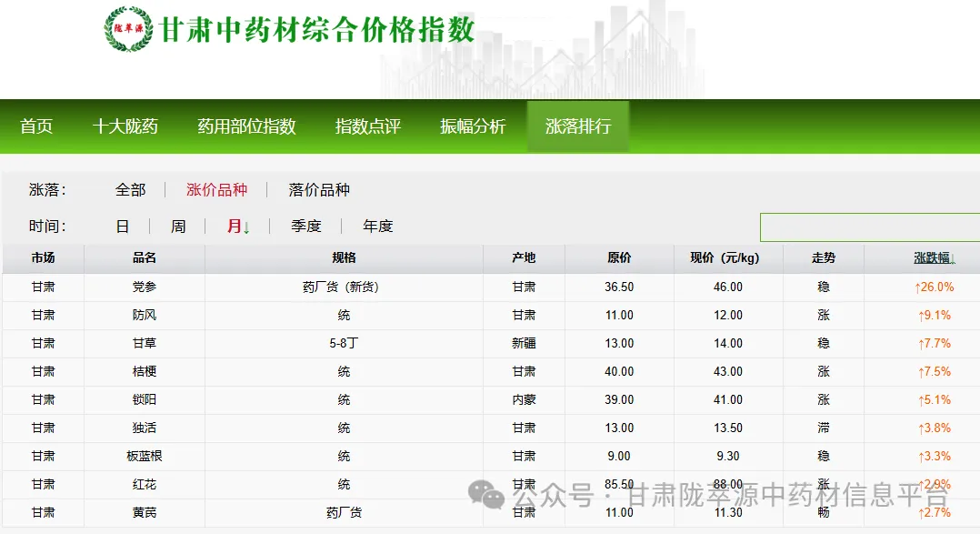Select 锁阳 in the name column
This screenshot has width=980, height=534.
(145, 399)
